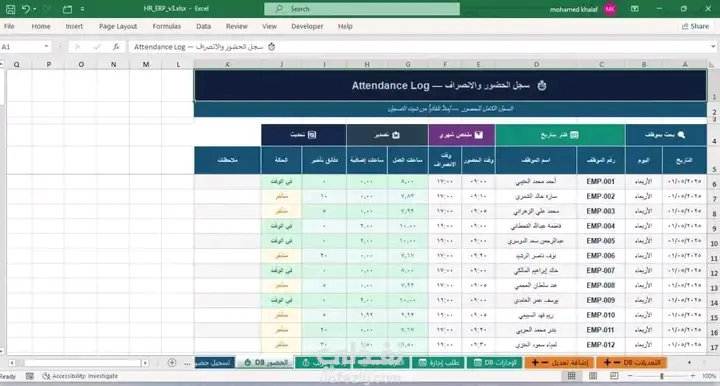The image size is (720, 386).
Task: Select column header D
Action: pos(536,65)
